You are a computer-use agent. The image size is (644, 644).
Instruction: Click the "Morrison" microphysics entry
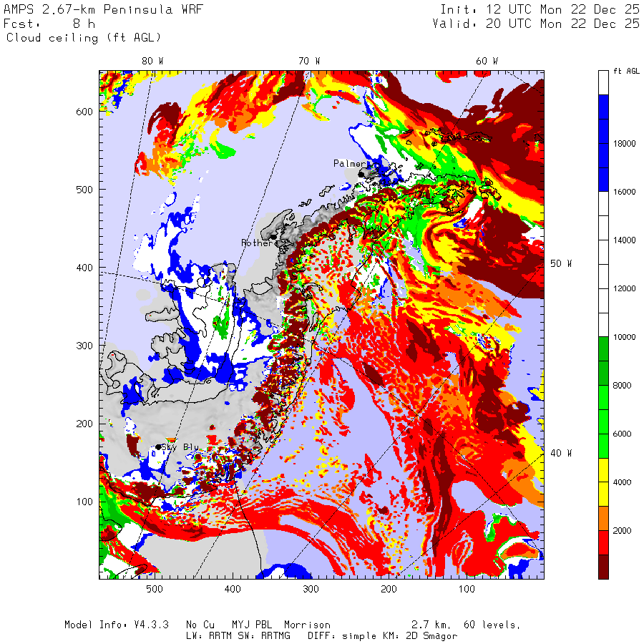click(307, 625)
